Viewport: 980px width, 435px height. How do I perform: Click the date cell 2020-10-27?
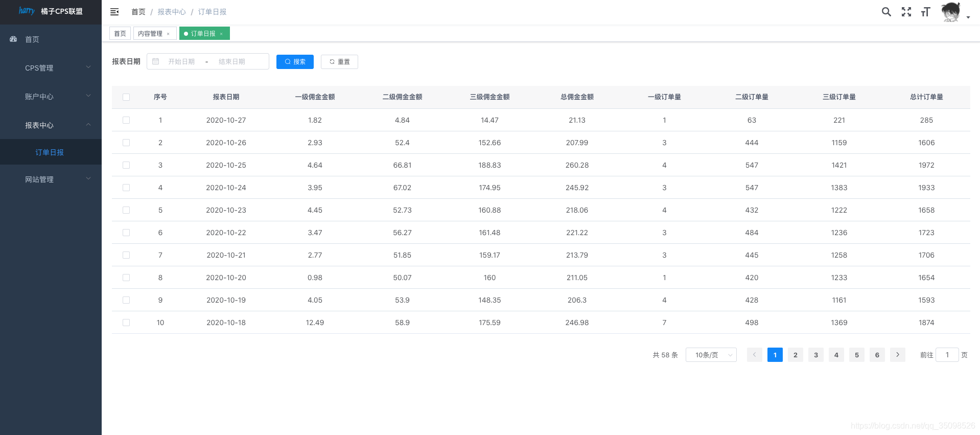tap(226, 120)
